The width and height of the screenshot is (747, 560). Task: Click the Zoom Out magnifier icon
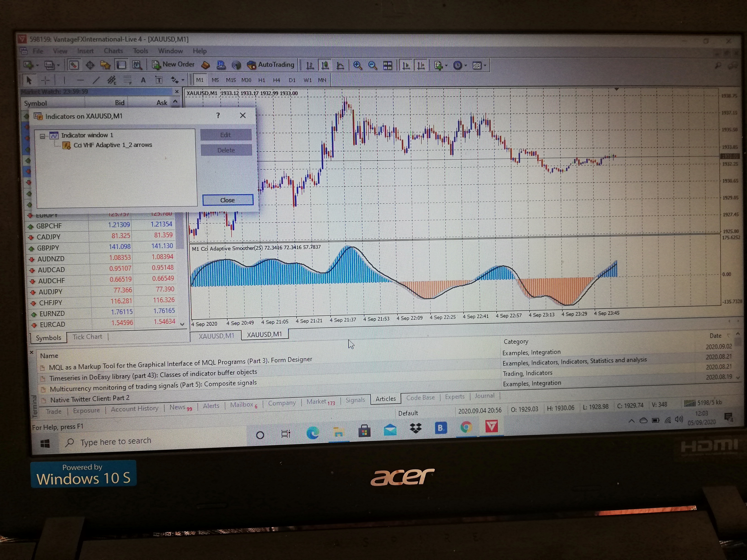pyautogui.click(x=372, y=65)
